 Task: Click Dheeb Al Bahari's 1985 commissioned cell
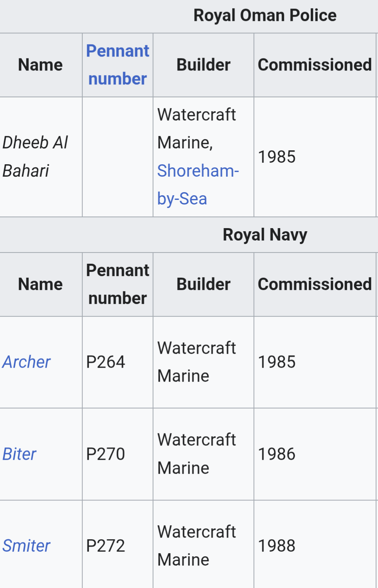click(277, 157)
